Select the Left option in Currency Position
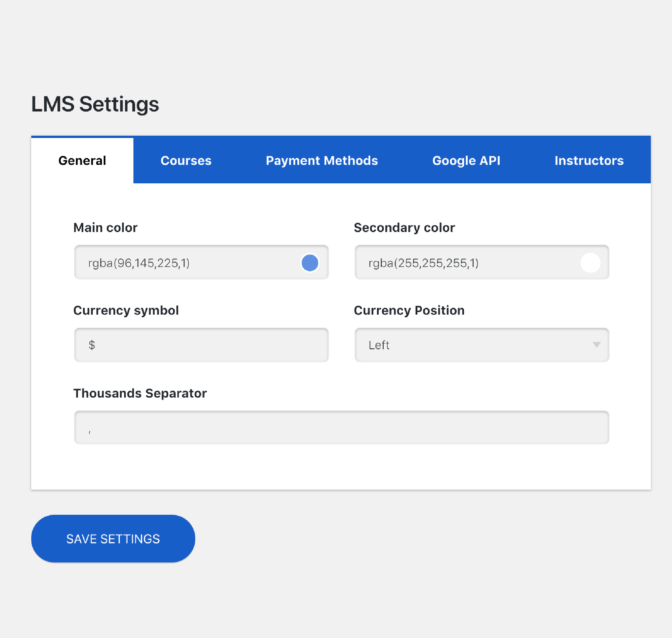The height and width of the screenshot is (638, 672). (x=378, y=345)
